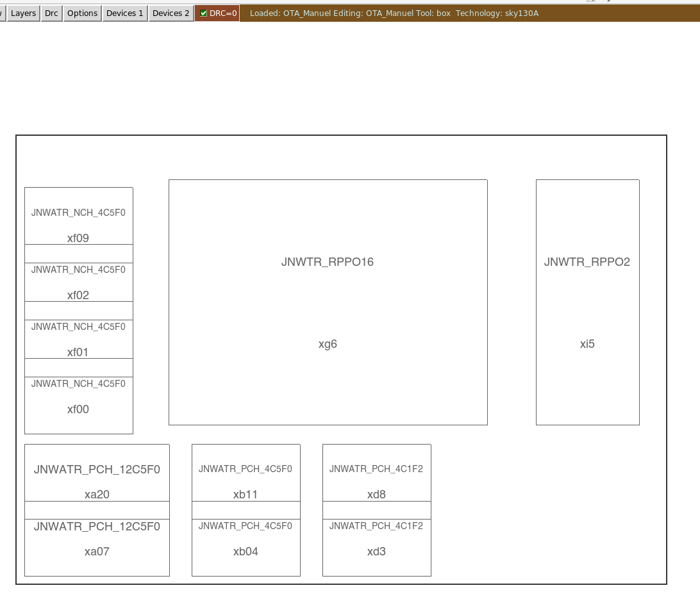
Task: Expand the Devices 1 menu
Action: click(x=124, y=13)
